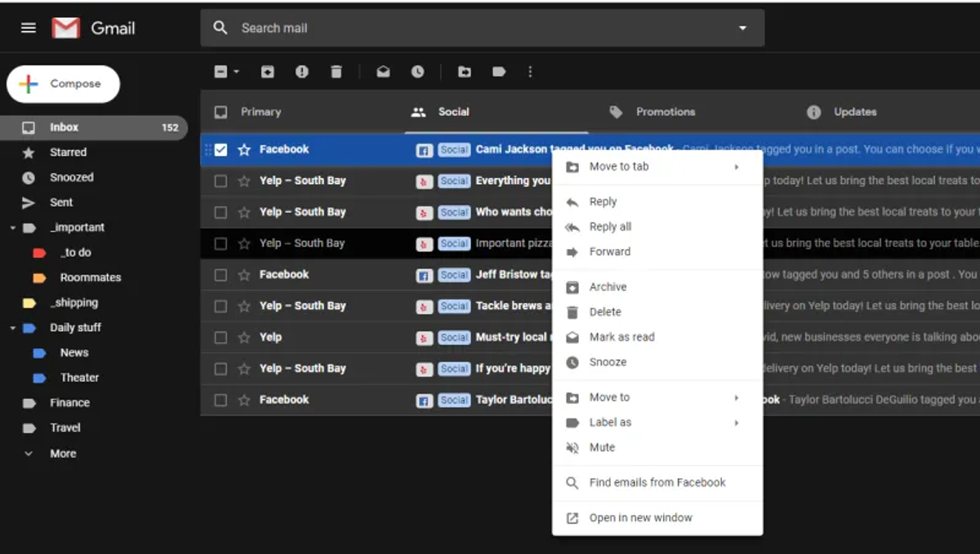The image size is (980, 554).
Task: Click the Search mail field
Action: coord(482,28)
